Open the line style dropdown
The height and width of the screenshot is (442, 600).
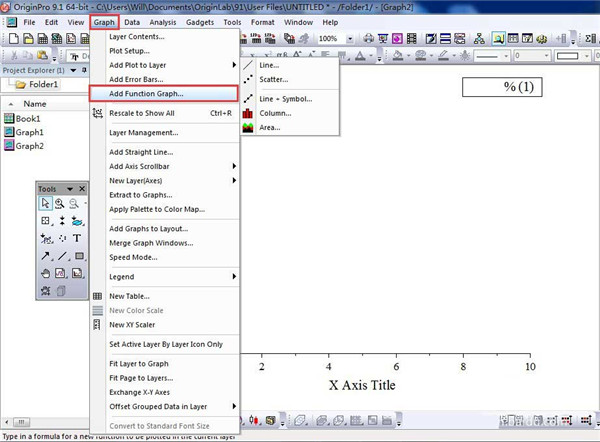coord(505,56)
